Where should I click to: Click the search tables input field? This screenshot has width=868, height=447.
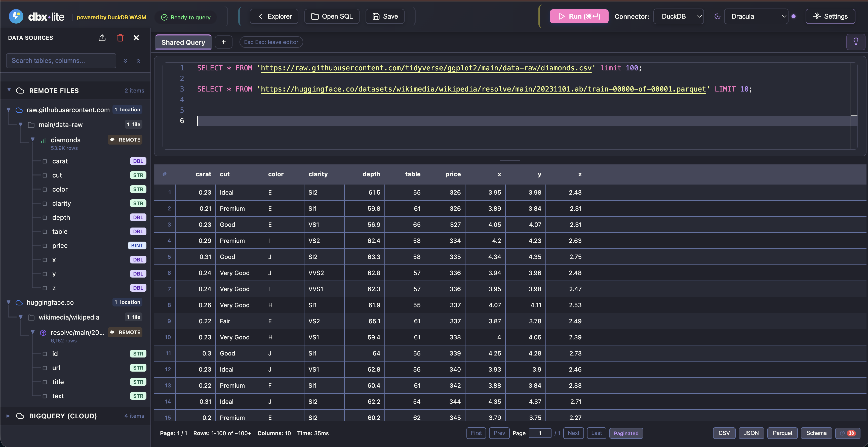coord(61,61)
